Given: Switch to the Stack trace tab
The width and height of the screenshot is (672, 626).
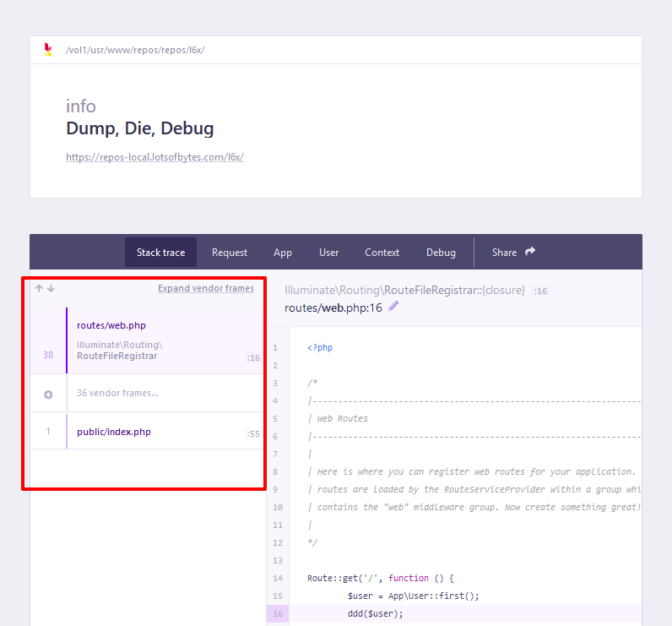Looking at the screenshot, I should [160, 253].
